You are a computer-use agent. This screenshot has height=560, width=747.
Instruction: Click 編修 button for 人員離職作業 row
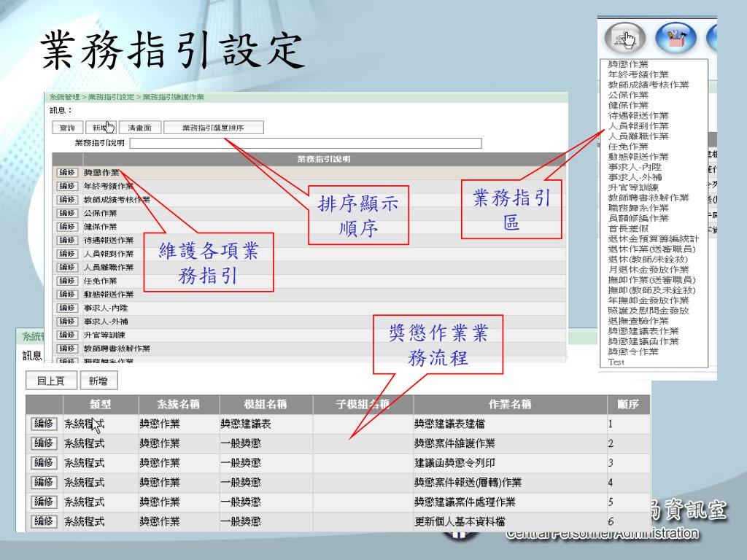(x=67, y=267)
